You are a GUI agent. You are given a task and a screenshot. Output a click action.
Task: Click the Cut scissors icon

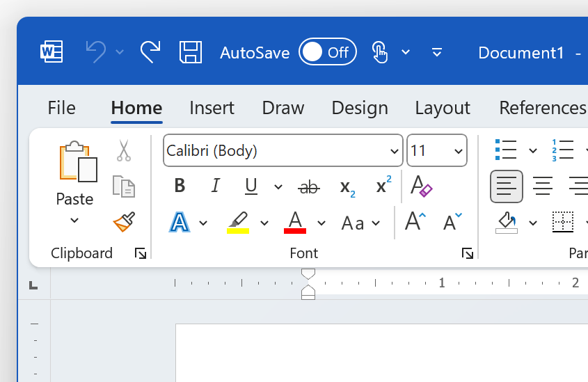(124, 150)
